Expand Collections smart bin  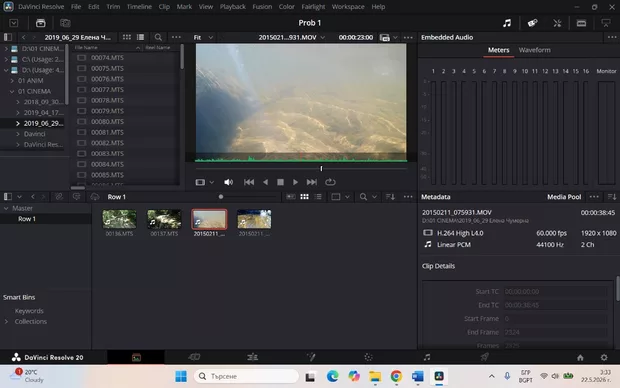point(6,322)
